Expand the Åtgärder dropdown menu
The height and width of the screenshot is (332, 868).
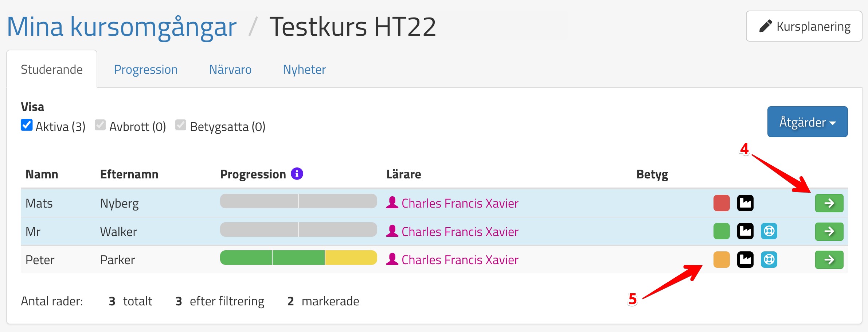pos(807,122)
